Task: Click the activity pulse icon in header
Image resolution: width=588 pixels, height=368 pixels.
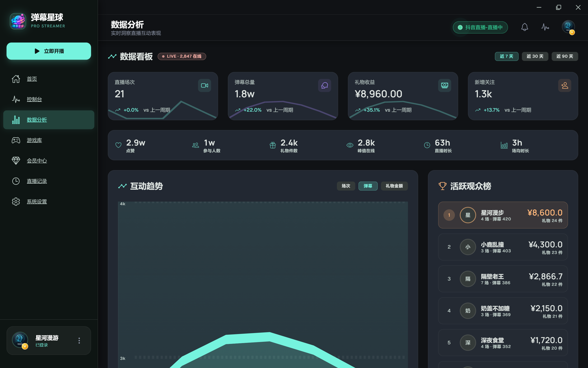Action: click(545, 27)
